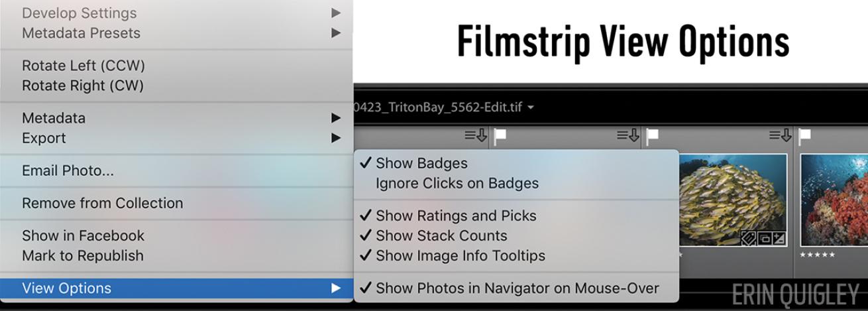This screenshot has height=311, width=868.
Task: Click Remove from Collection
Action: click(102, 203)
